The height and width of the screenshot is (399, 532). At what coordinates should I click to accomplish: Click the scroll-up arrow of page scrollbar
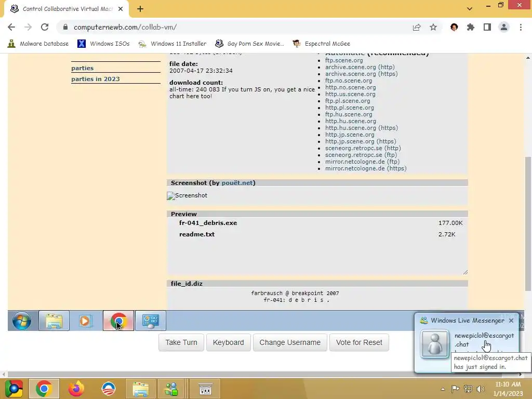[x=528, y=58]
